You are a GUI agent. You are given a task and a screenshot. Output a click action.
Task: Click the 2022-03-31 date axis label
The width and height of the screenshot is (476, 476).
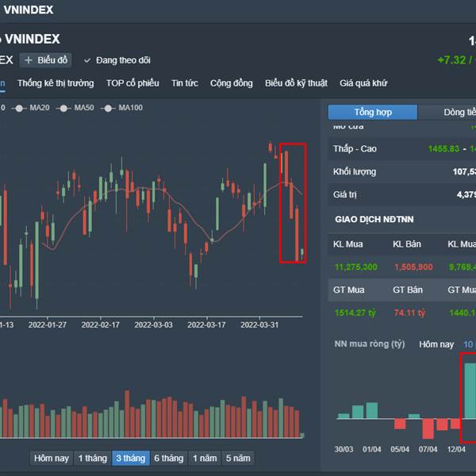pyautogui.click(x=259, y=324)
